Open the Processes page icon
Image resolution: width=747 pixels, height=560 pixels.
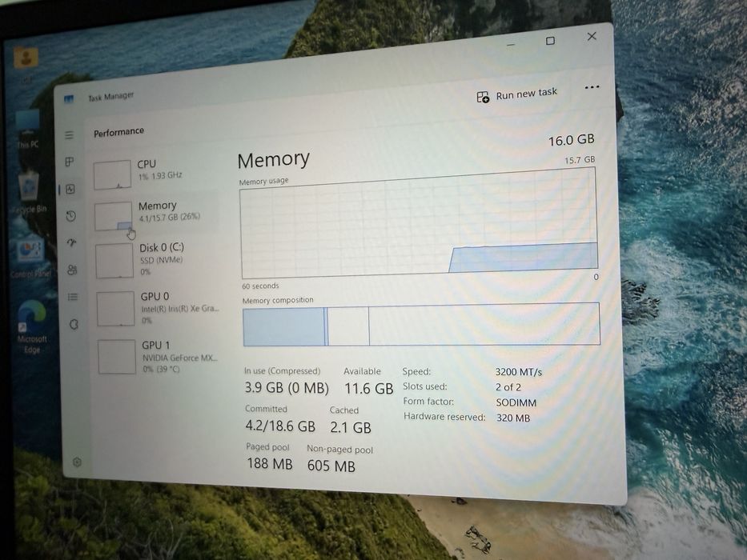[70, 162]
